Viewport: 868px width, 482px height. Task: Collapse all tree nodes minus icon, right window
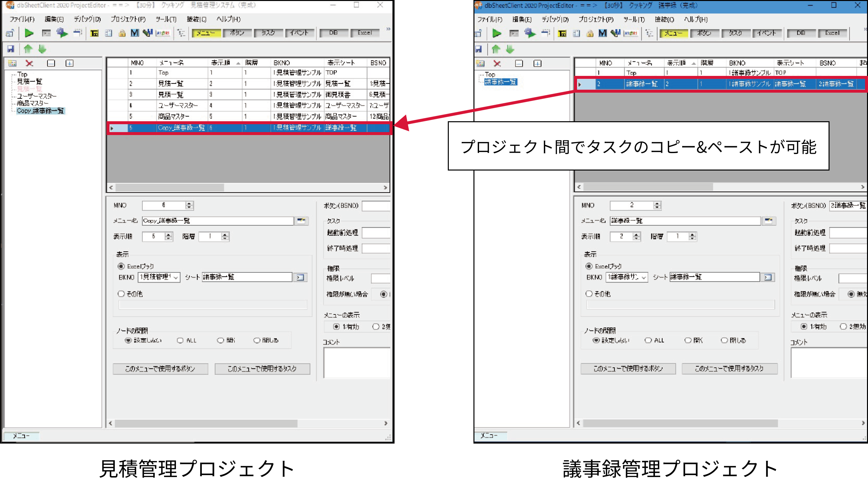[x=519, y=63]
